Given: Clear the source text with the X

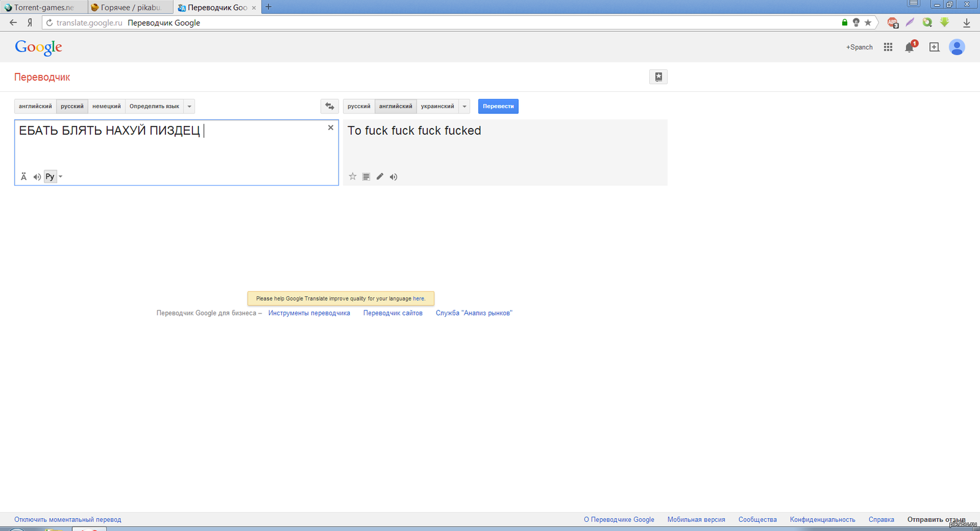Looking at the screenshot, I should pos(331,127).
